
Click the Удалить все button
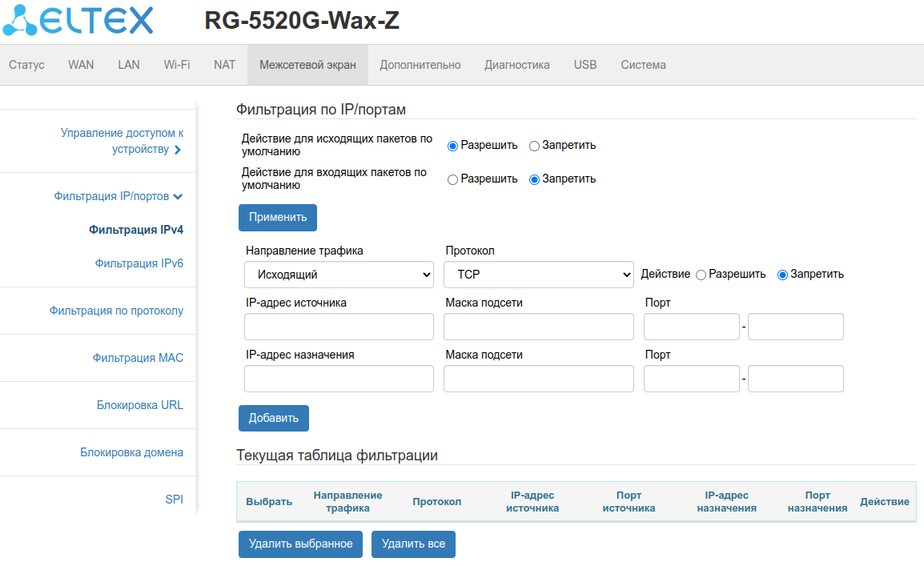coord(413,544)
